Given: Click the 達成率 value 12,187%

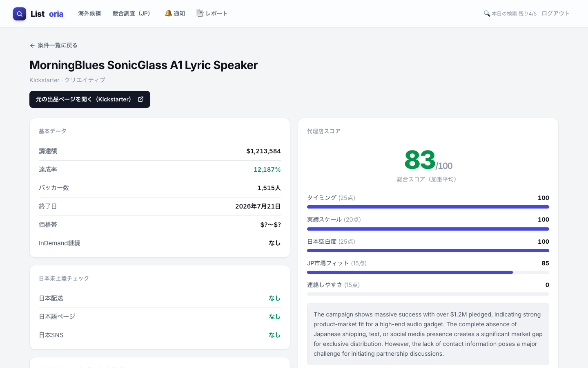Looking at the screenshot, I should click(x=267, y=170).
